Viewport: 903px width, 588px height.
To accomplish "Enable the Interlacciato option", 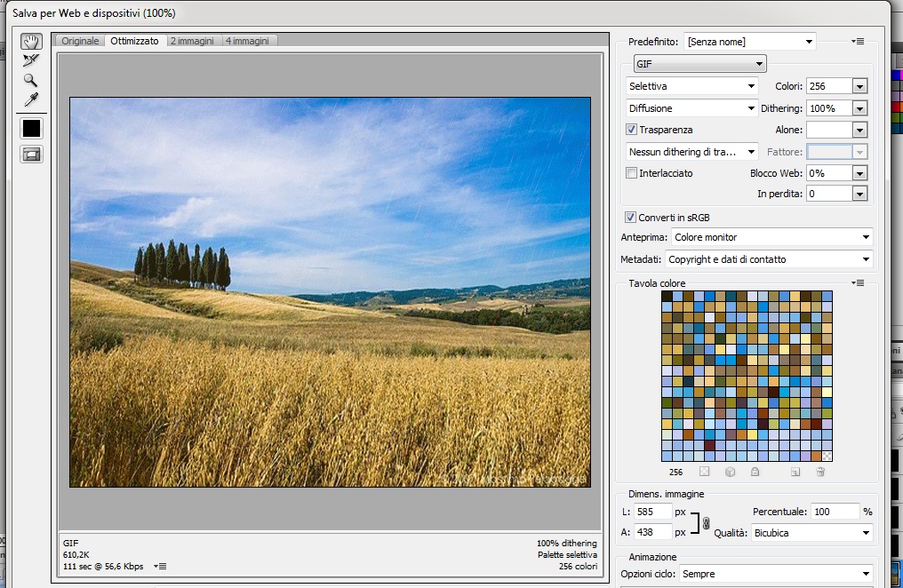I will [x=631, y=173].
